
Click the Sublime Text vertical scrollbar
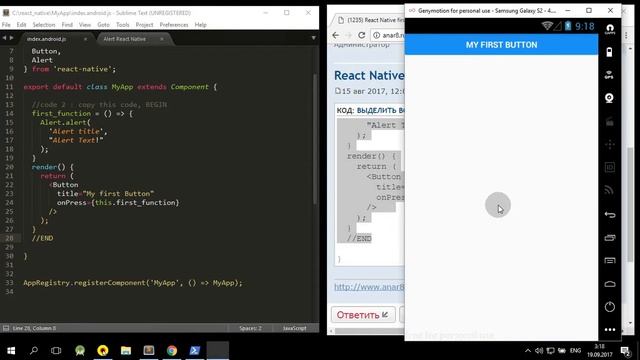click(315, 139)
